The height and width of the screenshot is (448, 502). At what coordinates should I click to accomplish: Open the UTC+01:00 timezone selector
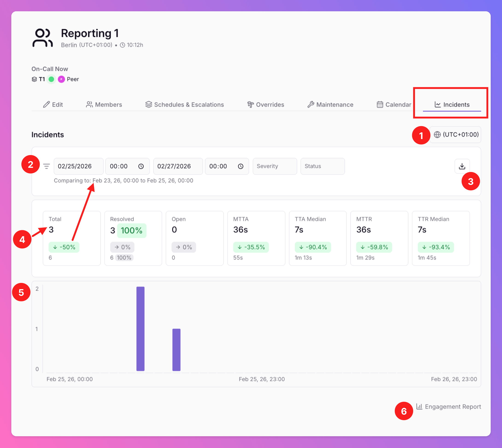[x=455, y=135]
